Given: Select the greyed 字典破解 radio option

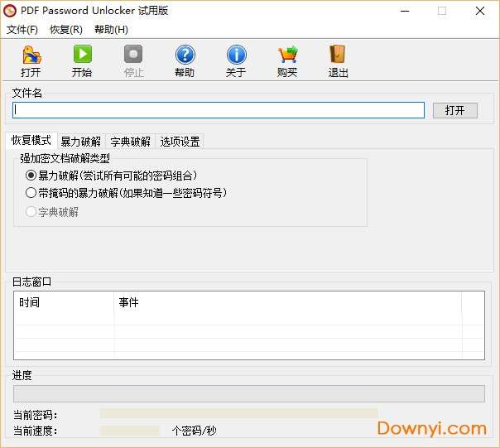Looking at the screenshot, I should (31, 212).
